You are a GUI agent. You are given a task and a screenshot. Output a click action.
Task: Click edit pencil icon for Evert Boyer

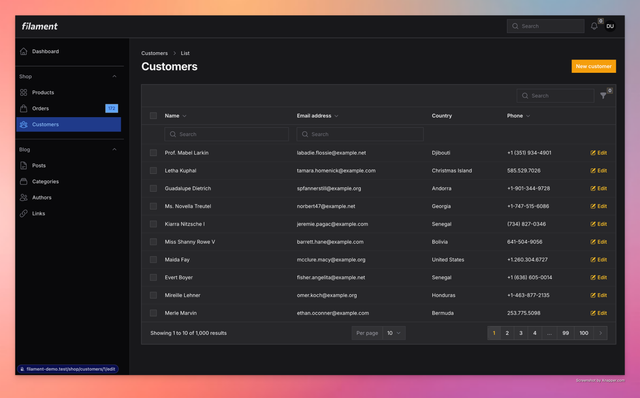coord(593,277)
